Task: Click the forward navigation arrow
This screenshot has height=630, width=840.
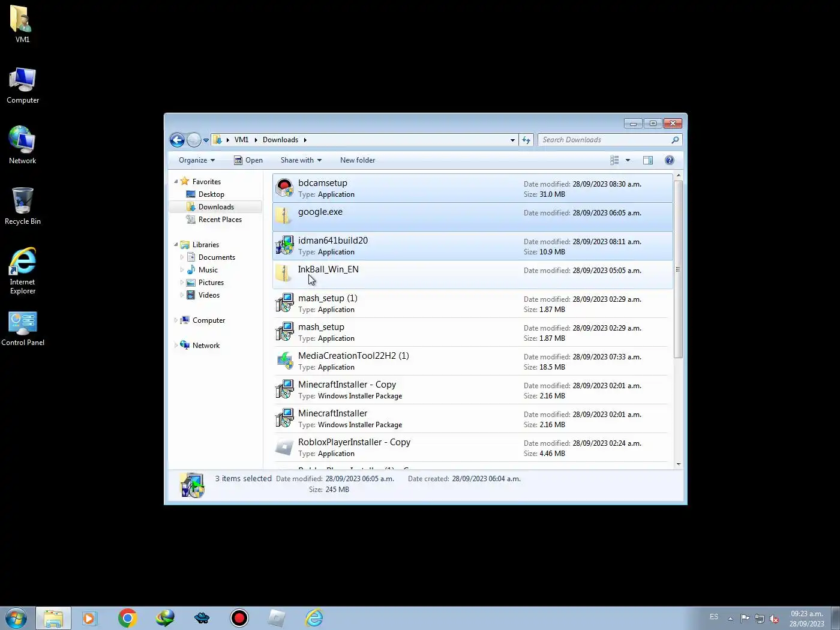Action: (x=194, y=140)
